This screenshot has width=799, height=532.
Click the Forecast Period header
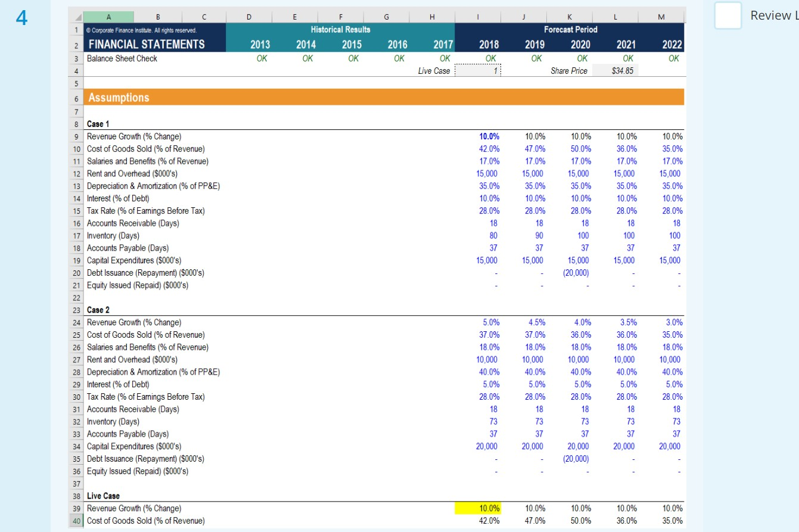tap(570, 29)
